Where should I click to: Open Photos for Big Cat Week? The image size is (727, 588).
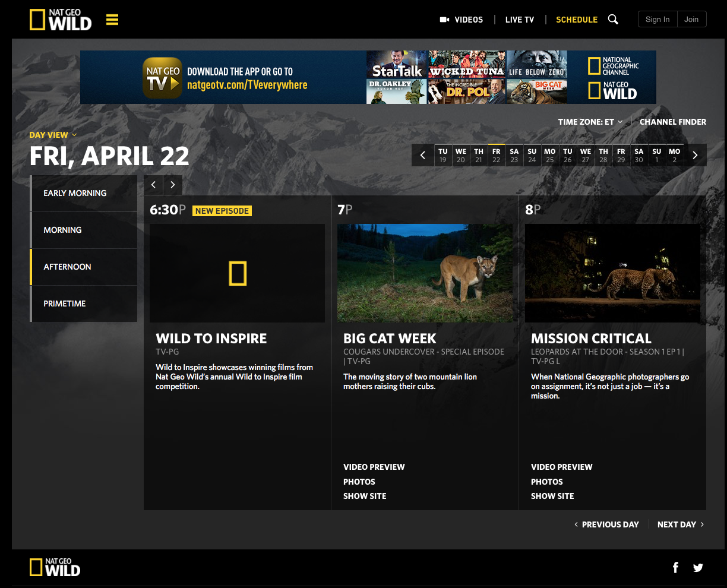click(x=359, y=482)
